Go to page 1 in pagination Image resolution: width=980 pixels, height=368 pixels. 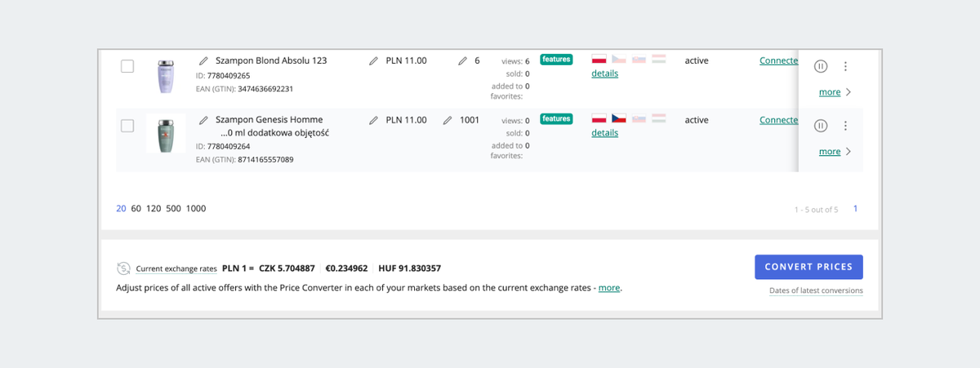point(856,209)
